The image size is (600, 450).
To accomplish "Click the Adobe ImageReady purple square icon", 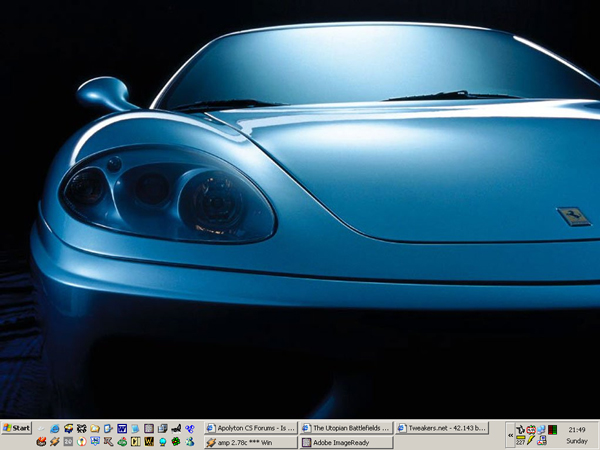I will pos(148,428).
